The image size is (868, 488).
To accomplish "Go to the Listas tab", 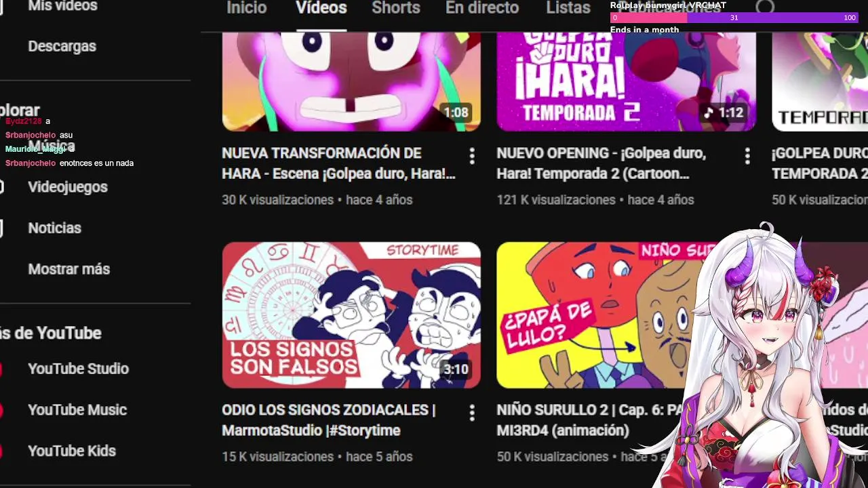I will click(x=568, y=8).
